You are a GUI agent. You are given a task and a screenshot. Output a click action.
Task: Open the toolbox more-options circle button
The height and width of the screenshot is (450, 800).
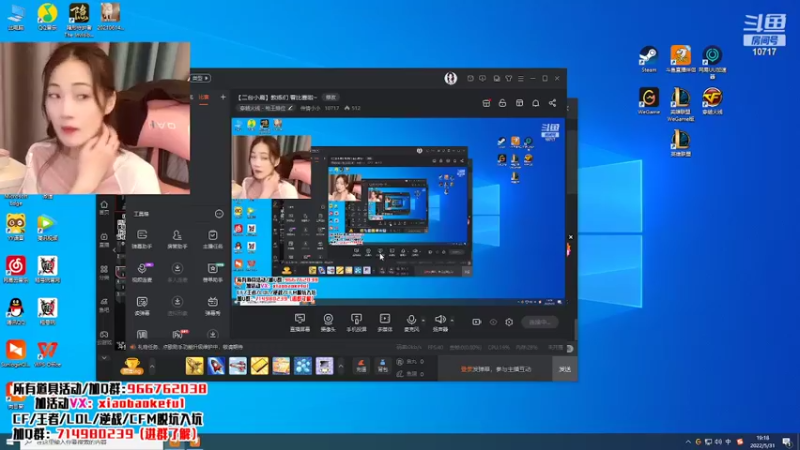219,214
